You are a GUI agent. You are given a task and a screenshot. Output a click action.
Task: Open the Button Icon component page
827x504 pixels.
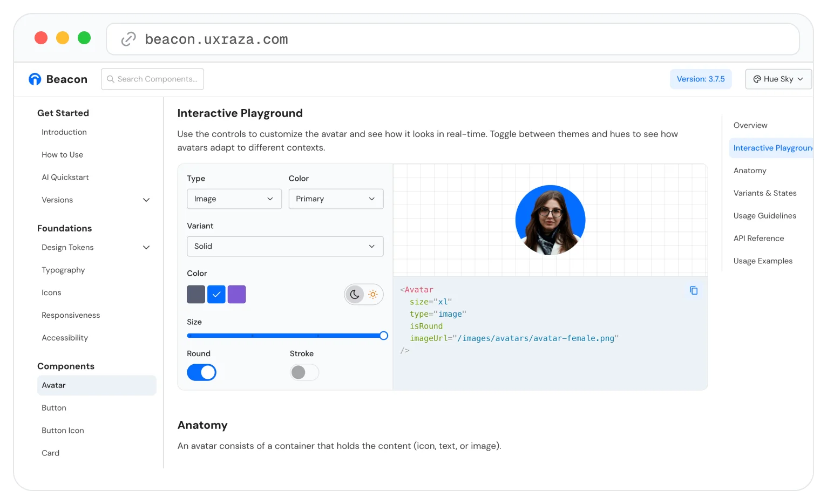(x=63, y=431)
